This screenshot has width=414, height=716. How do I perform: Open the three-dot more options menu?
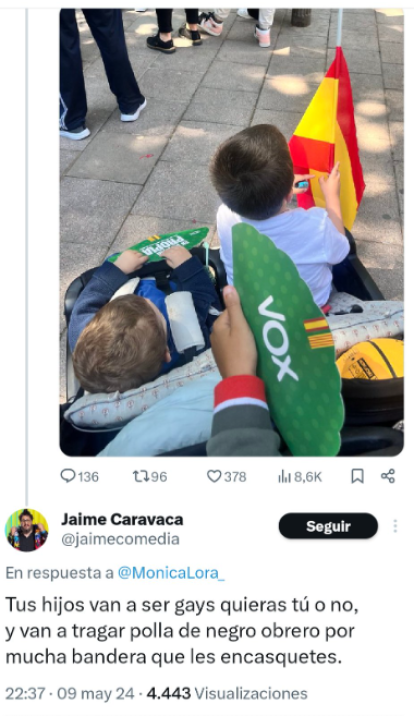click(x=395, y=526)
